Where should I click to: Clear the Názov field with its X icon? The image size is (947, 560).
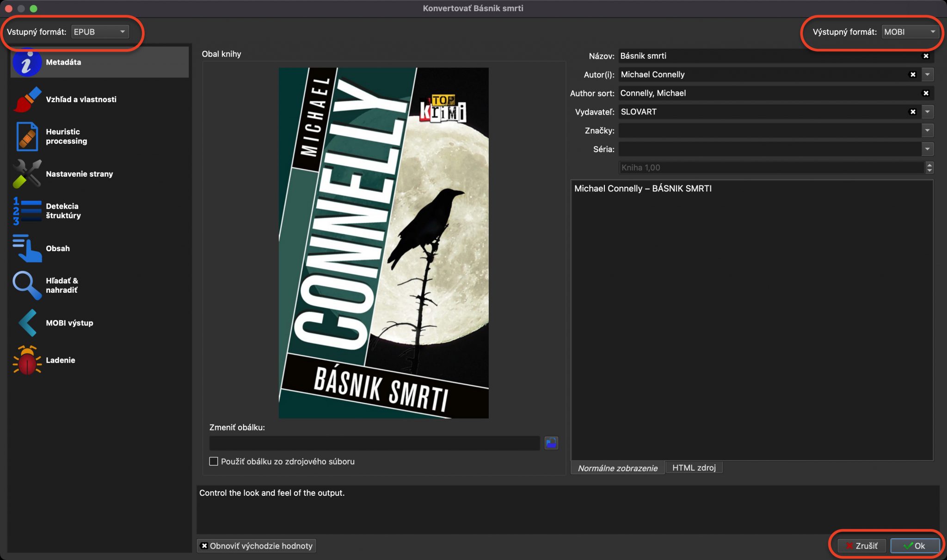tap(926, 56)
